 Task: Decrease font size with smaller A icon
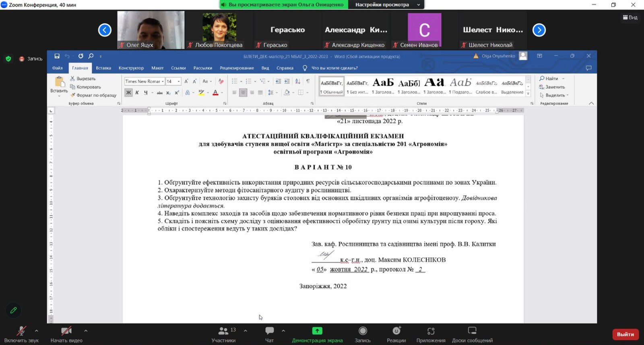(x=195, y=81)
